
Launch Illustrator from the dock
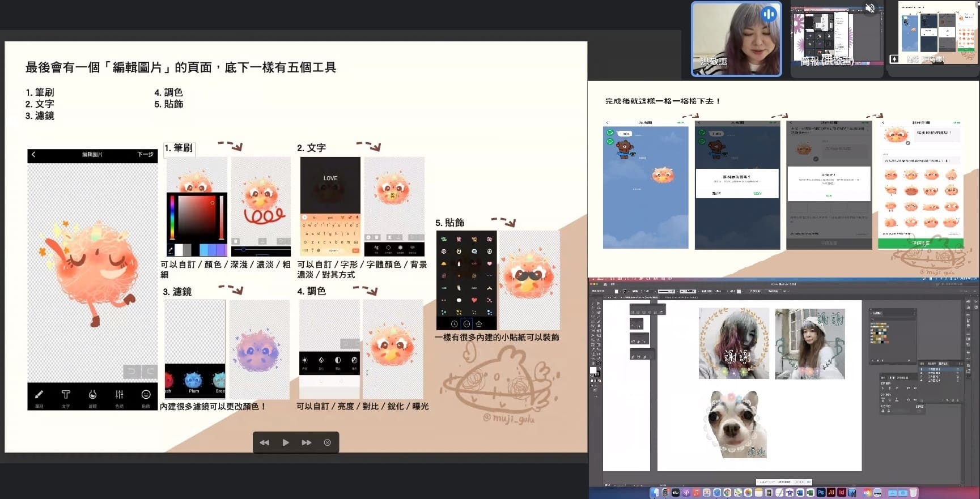831,493
